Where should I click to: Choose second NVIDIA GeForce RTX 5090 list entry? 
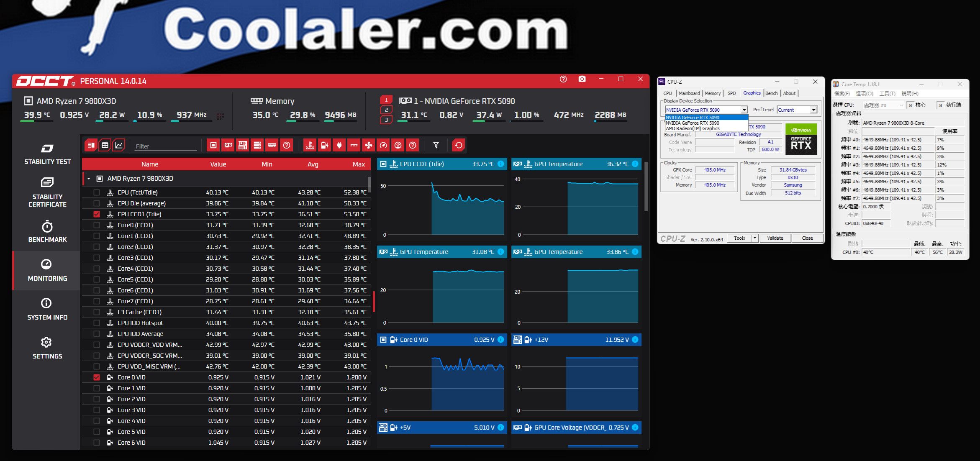click(706, 123)
